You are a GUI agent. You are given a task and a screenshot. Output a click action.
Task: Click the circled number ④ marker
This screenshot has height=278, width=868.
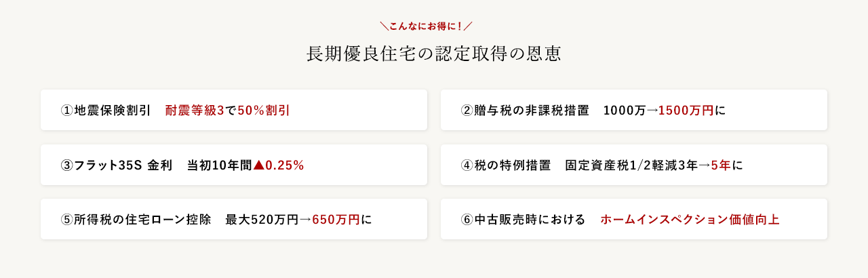467,165
